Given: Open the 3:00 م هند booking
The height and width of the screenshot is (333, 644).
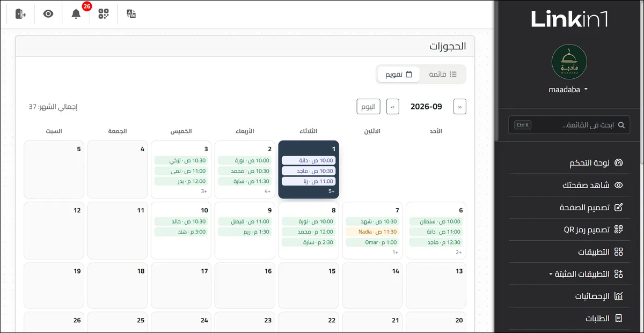Looking at the screenshot, I should point(181,232).
